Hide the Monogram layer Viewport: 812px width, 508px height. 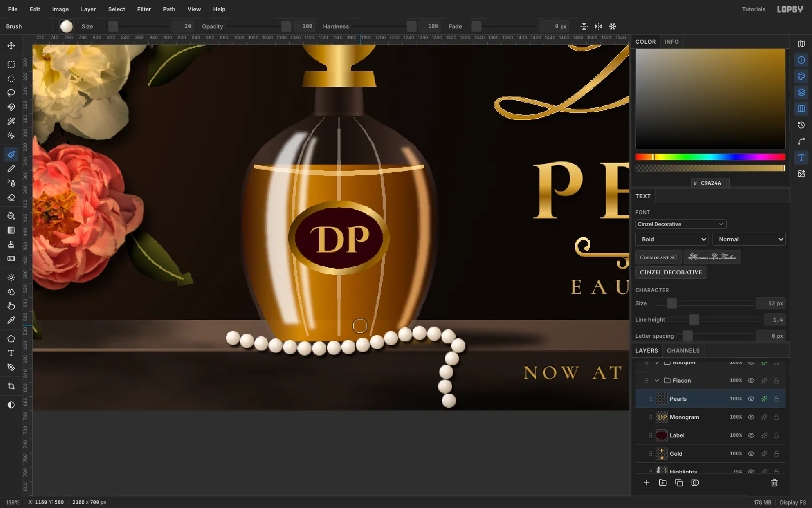pos(751,417)
